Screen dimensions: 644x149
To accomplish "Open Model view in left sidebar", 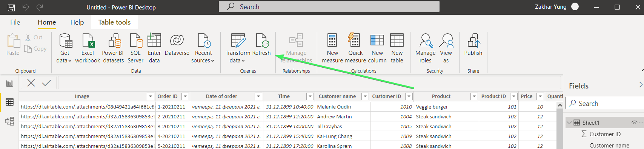I will pyautogui.click(x=9, y=121).
